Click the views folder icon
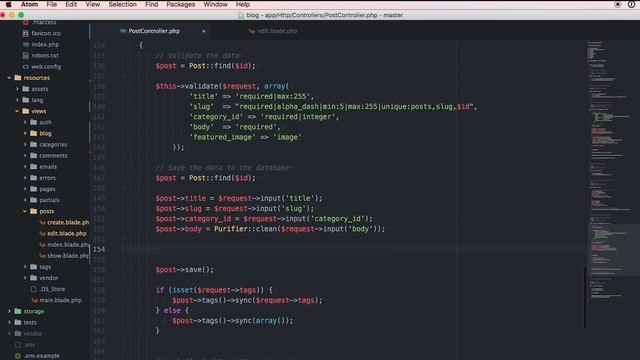Image resolution: width=640 pixels, height=360 pixels. [26, 111]
